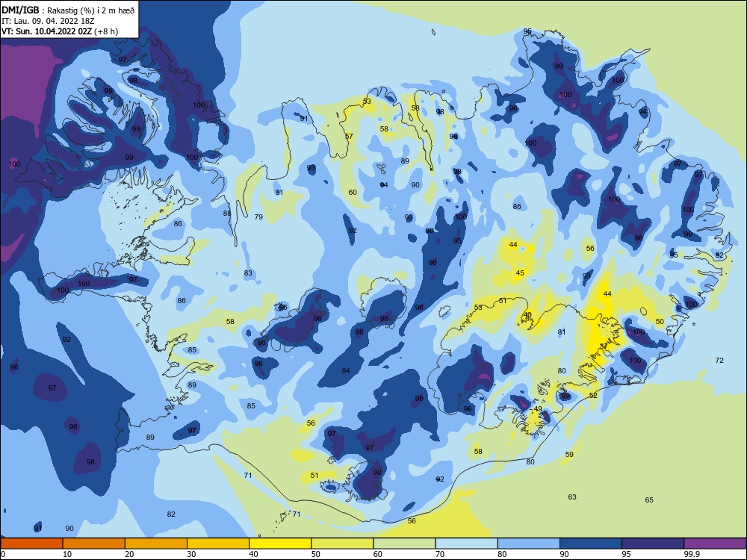The width and height of the screenshot is (747, 560).
Task: Click the map value '45'
Action: tap(520, 273)
